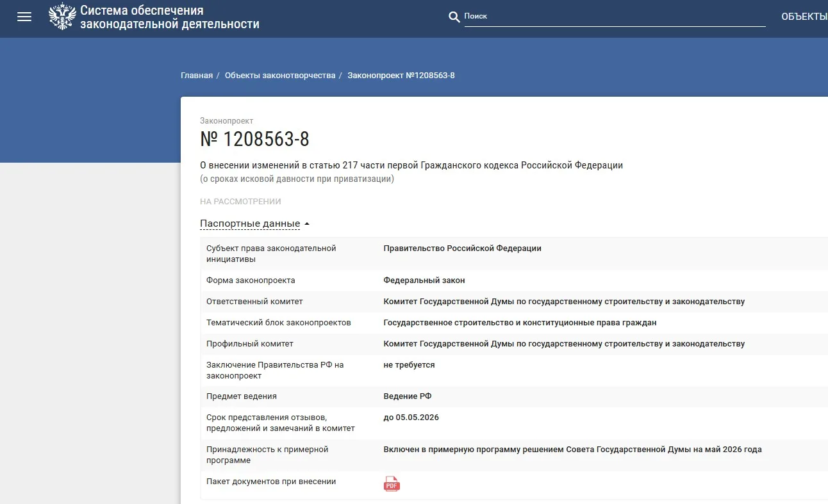Click Государственное строительство и конституционные права граждан

coord(520,323)
